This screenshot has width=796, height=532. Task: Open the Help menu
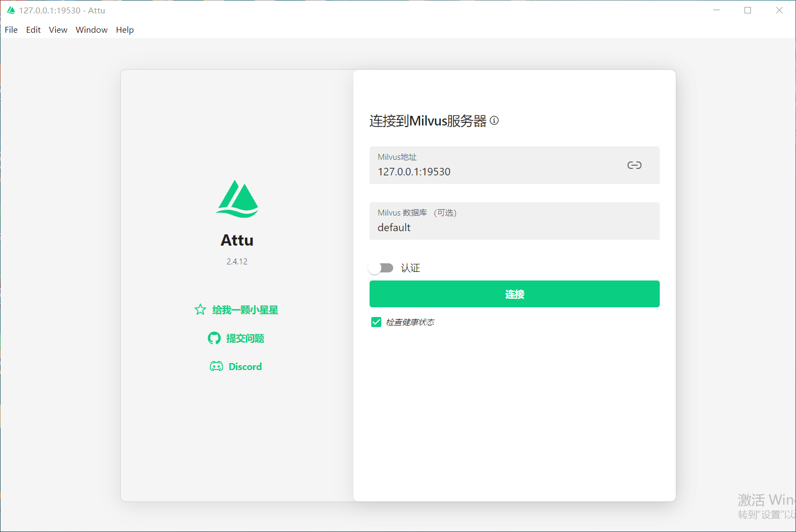(125, 30)
